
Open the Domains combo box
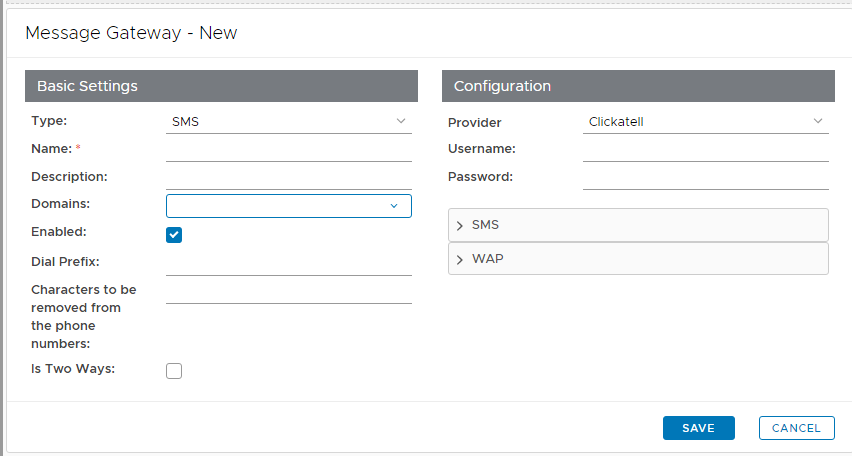(278, 206)
